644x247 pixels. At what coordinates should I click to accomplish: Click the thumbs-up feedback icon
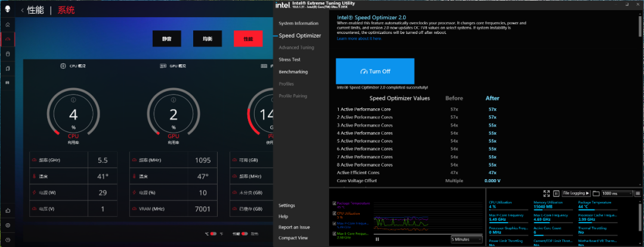7,211
